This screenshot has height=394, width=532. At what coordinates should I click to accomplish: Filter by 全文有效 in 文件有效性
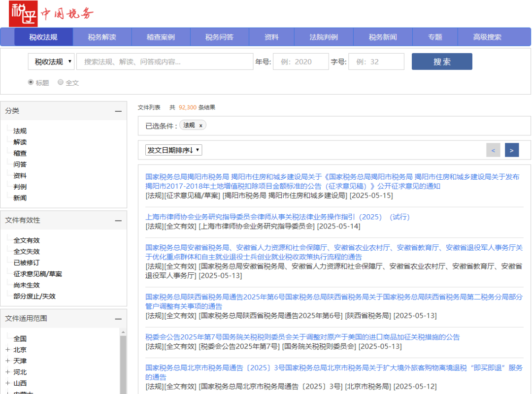coord(27,240)
